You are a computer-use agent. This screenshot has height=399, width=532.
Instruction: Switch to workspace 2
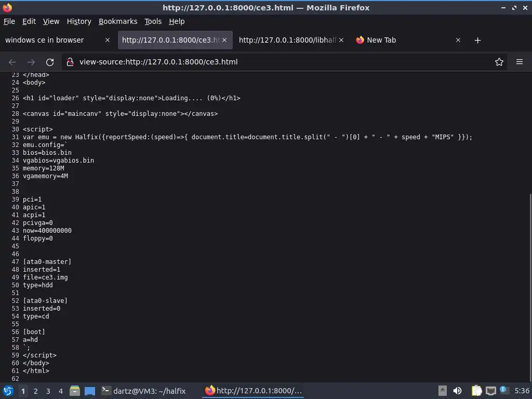[36, 391]
